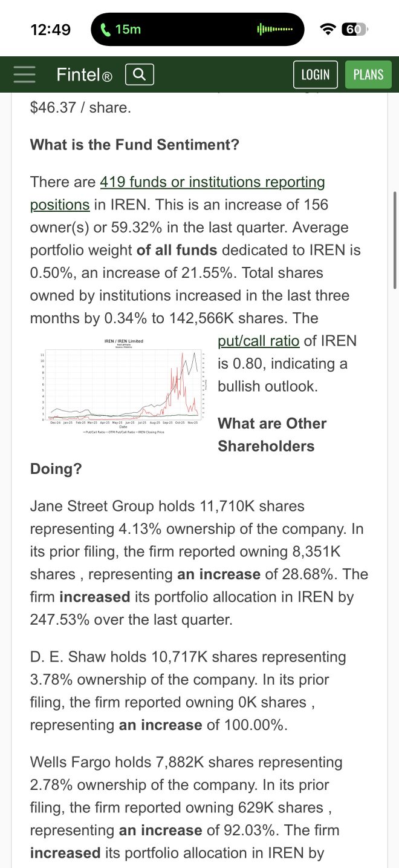Select the Fund Sentiment heading
This screenshot has width=399, height=868.
click(135, 145)
